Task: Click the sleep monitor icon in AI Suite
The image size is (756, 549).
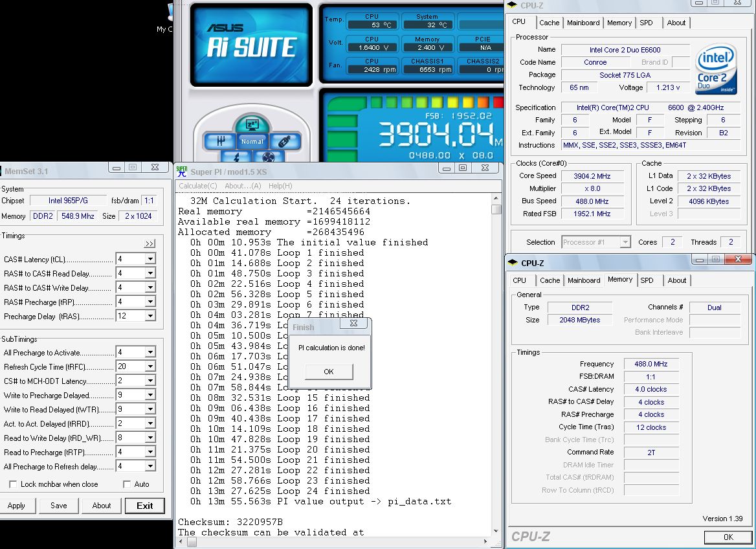Action: [252, 124]
